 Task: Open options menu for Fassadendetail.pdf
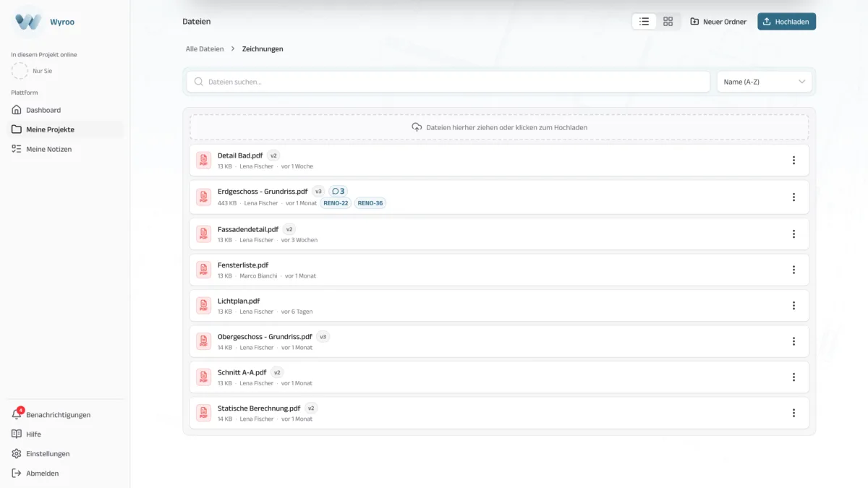(x=793, y=234)
